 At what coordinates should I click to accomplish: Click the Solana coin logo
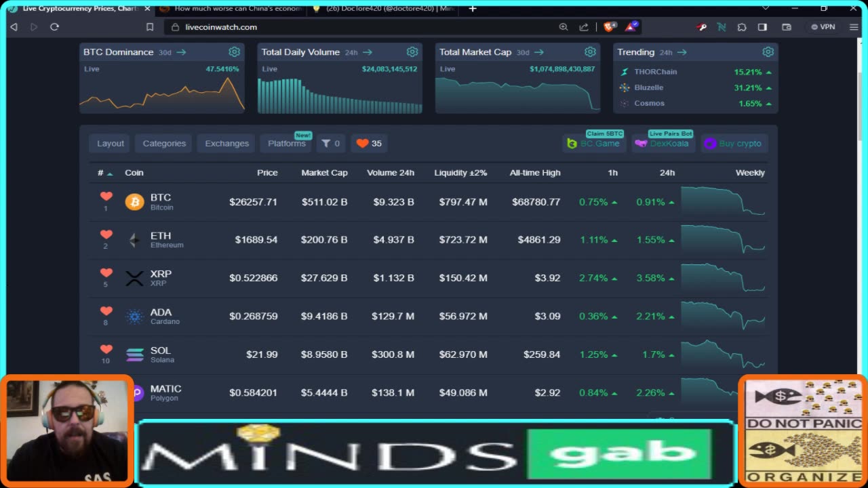pos(134,354)
